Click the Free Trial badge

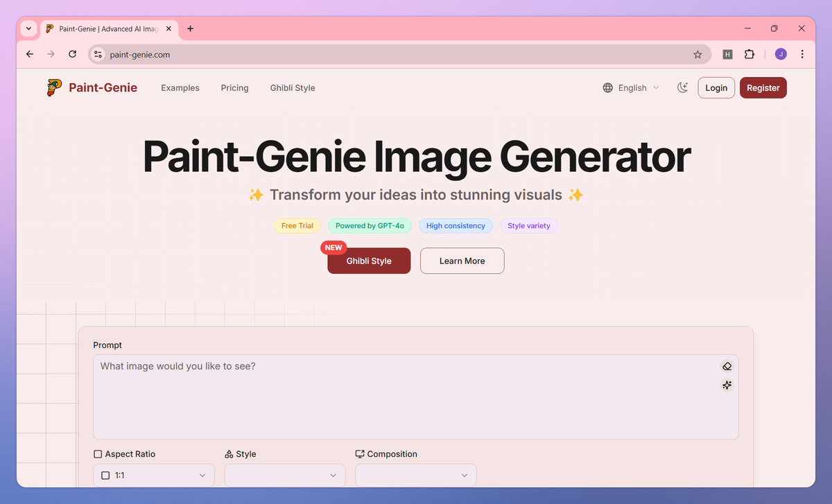tap(297, 226)
